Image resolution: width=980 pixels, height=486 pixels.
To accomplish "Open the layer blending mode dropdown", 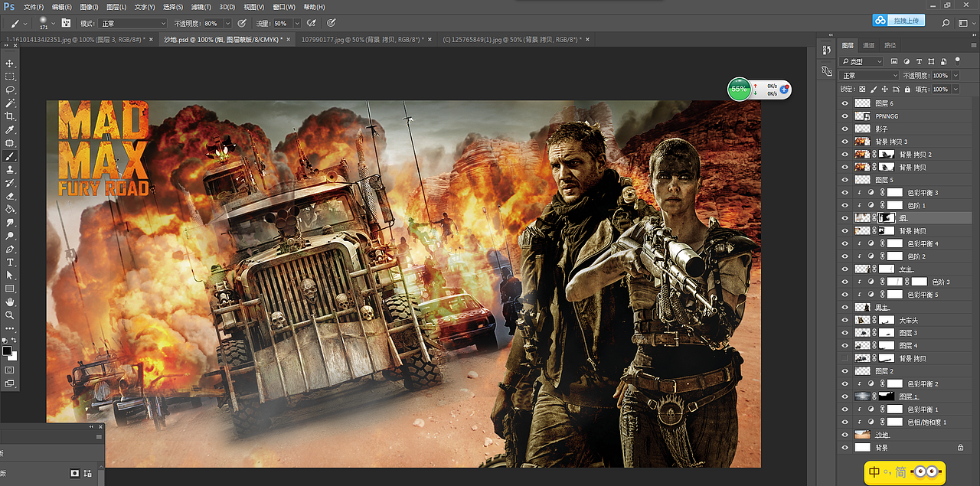I will pyautogui.click(x=869, y=76).
